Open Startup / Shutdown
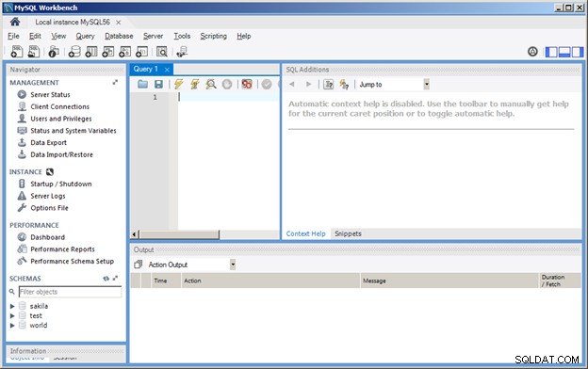 pos(61,184)
